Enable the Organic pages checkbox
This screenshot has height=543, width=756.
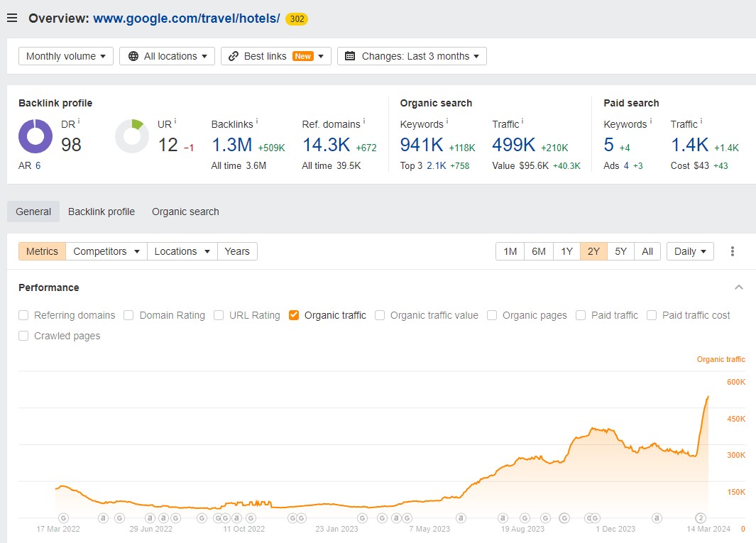point(492,315)
